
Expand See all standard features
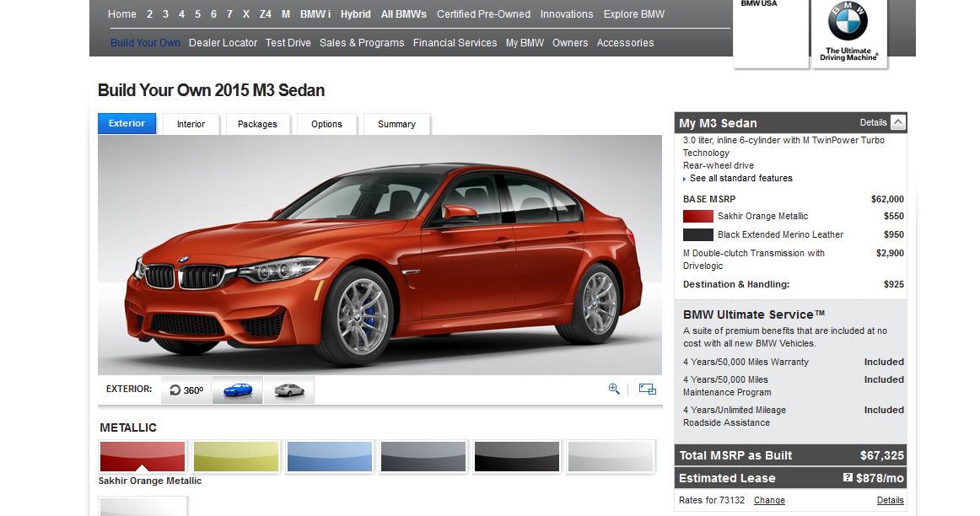click(740, 179)
